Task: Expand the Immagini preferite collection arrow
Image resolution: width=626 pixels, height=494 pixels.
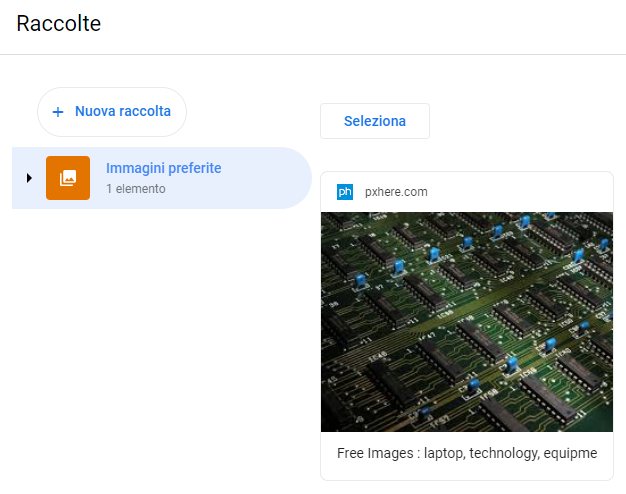Action: click(x=29, y=178)
